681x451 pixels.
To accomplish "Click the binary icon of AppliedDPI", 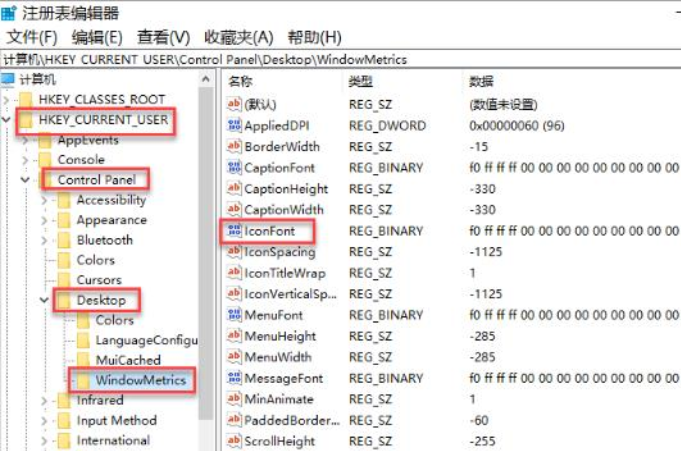I will (x=234, y=126).
